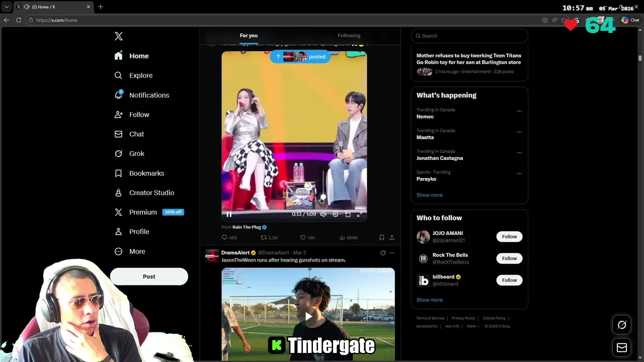Follow JOJO AMANI
The width and height of the screenshot is (644, 362).
click(x=509, y=237)
